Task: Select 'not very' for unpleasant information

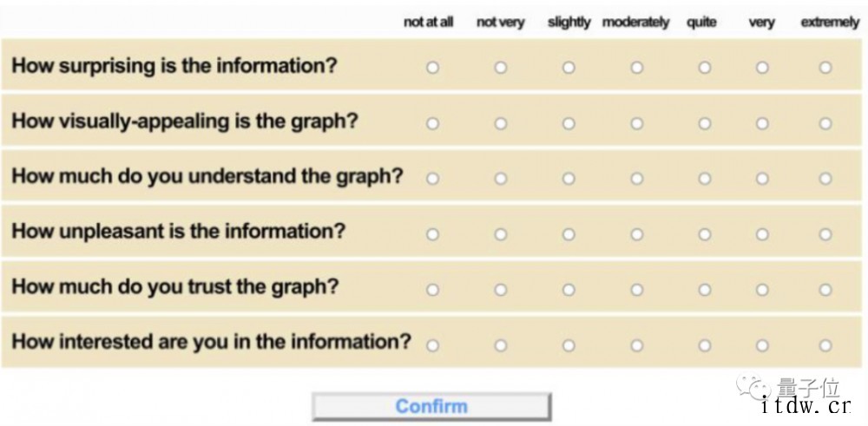Action: (501, 234)
